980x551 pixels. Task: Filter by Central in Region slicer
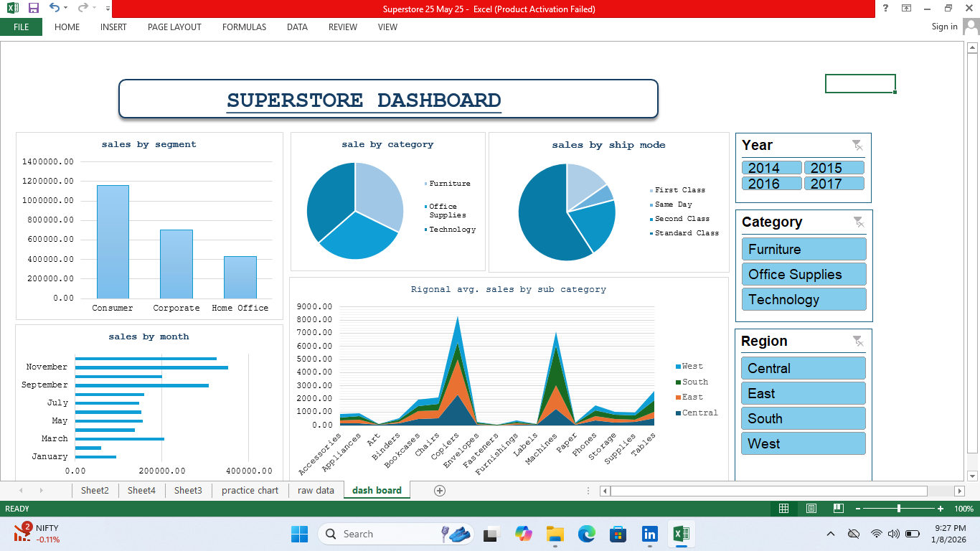tap(803, 368)
